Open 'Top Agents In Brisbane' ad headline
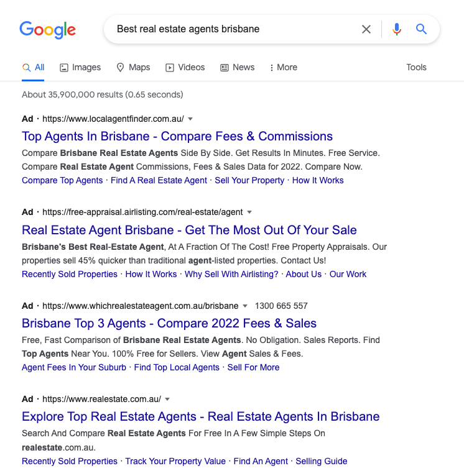 177,136
